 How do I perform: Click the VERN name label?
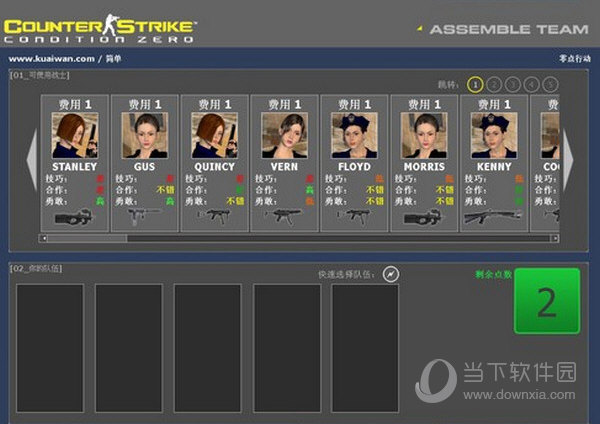(284, 167)
